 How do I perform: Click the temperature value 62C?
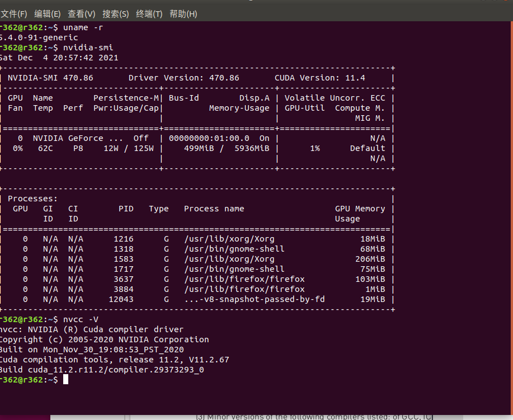pos(45,149)
